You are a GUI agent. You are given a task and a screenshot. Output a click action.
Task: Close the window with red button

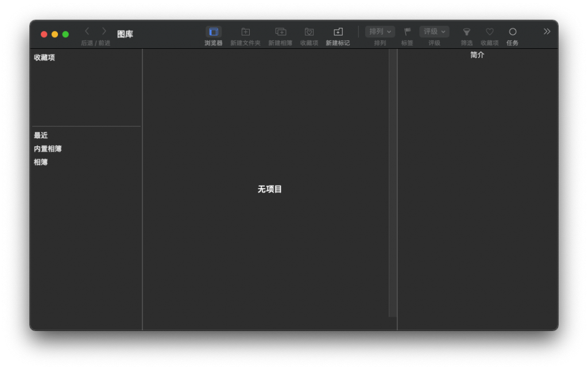point(44,34)
